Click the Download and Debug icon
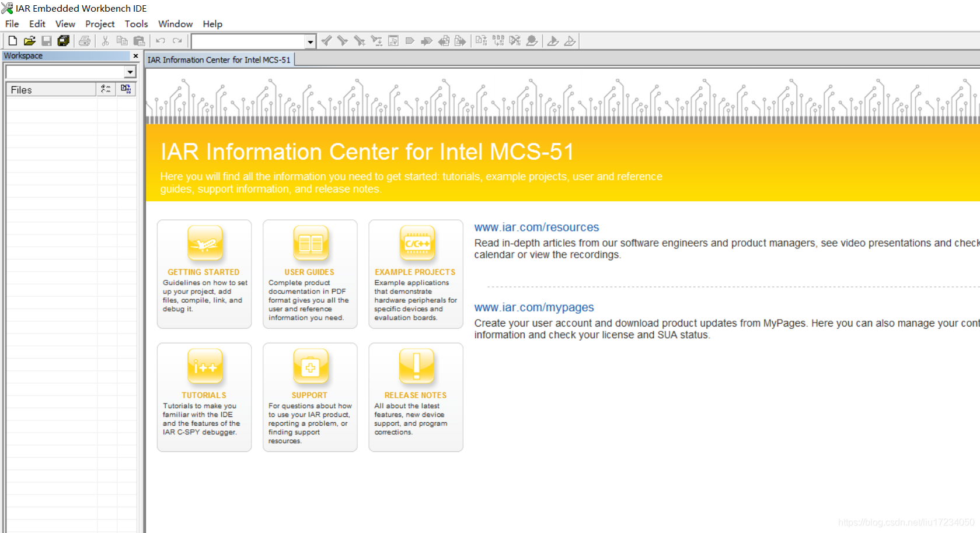 [553, 41]
